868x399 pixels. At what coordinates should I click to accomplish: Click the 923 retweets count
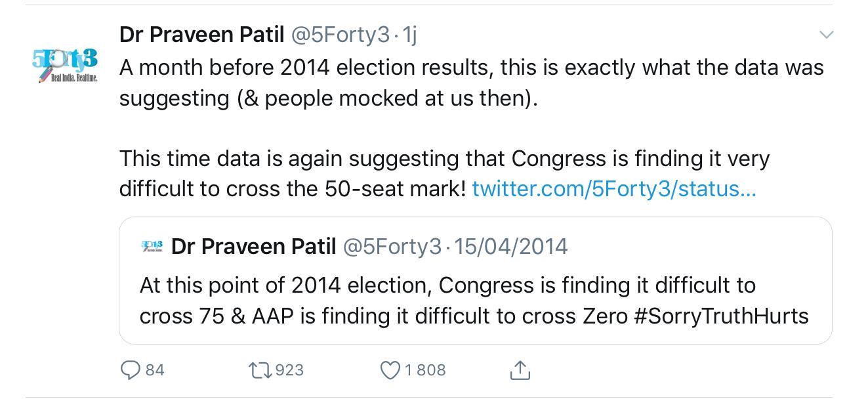290,371
